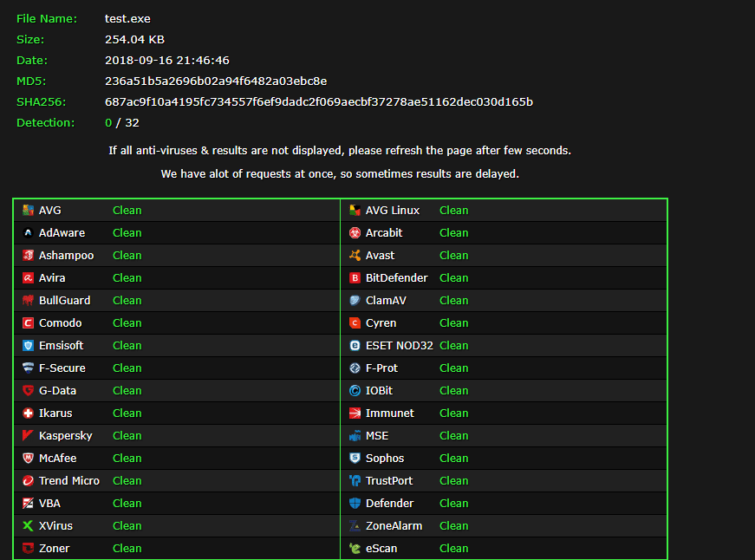Click the detection count 0 / 32
Viewport: 755px width, 560px height.
click(122, 122)
